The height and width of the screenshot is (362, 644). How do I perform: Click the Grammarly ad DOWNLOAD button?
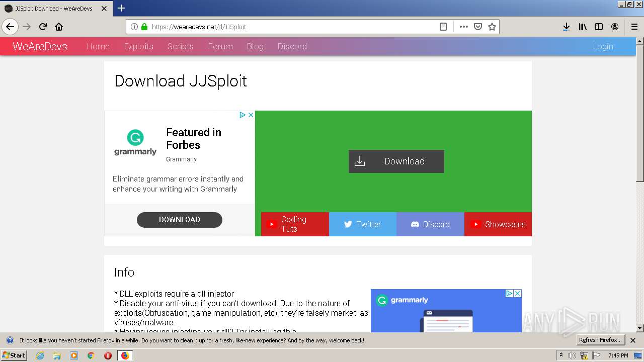tap(180, 220)
